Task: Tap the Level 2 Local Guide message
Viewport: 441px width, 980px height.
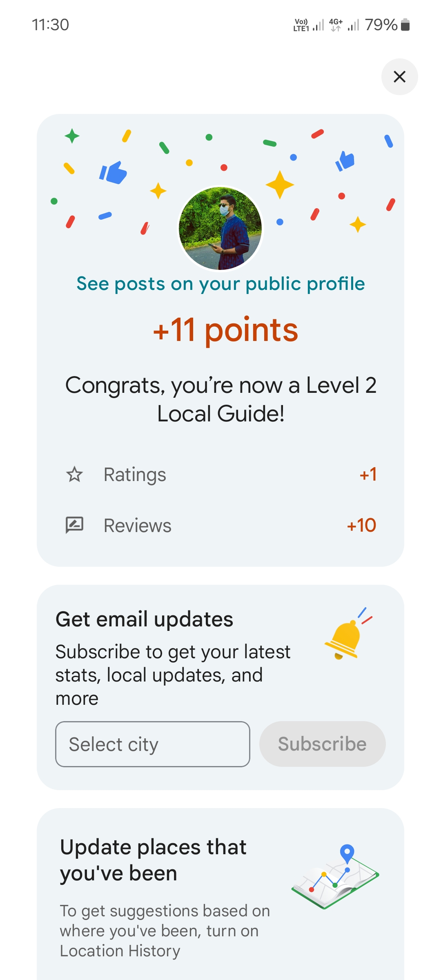Action: coord(220,399)
